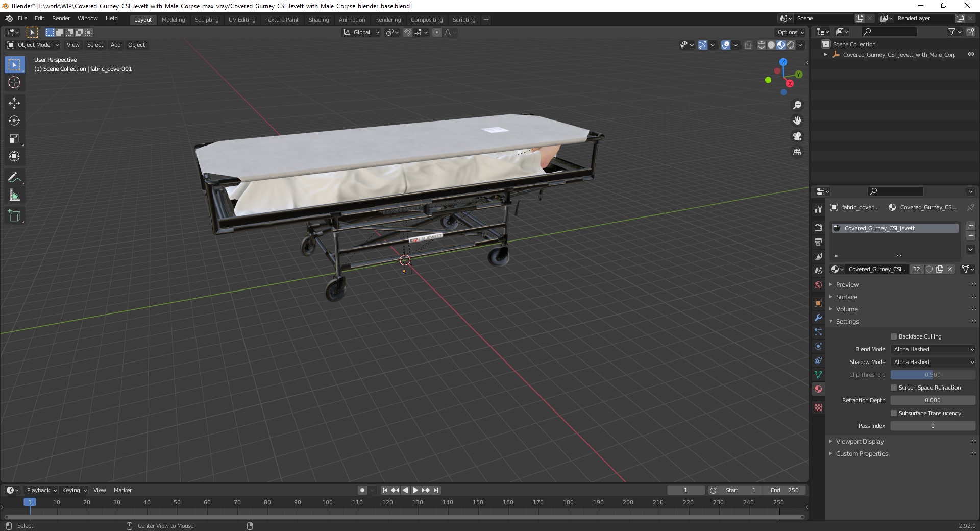Enable Backface Culling checkbox
980x531 pixels.
coord(894,336)
